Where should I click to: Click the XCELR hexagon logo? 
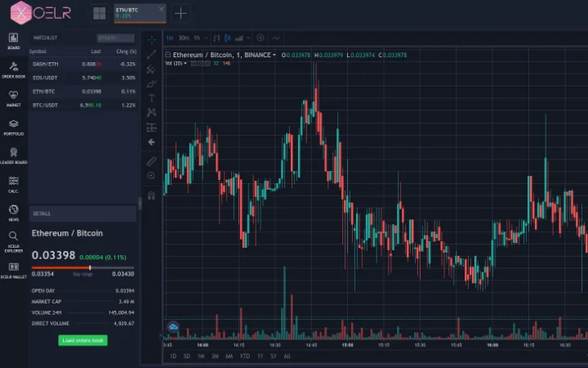pyautogui.click(x=21, y=13)
